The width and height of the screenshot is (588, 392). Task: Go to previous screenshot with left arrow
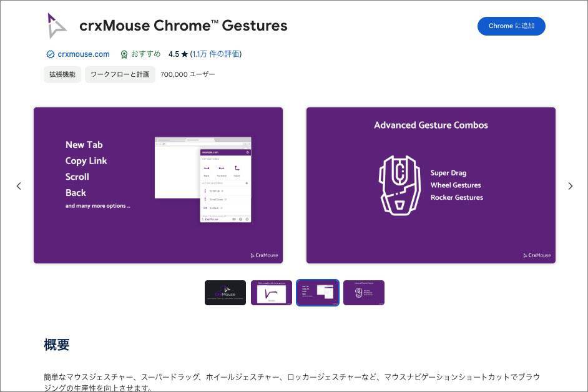click(19, 186)
